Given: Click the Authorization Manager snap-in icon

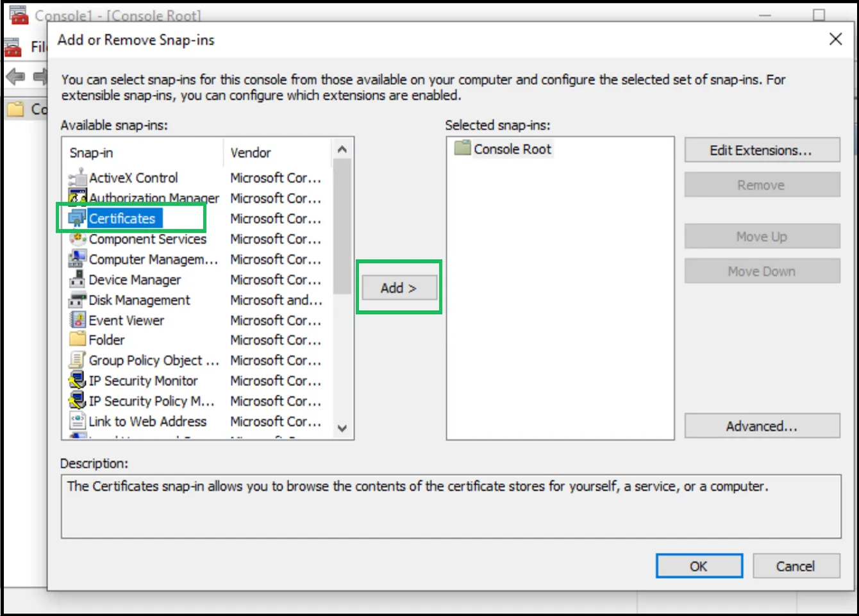Looking at the screenshot, I should pos(78,198).
